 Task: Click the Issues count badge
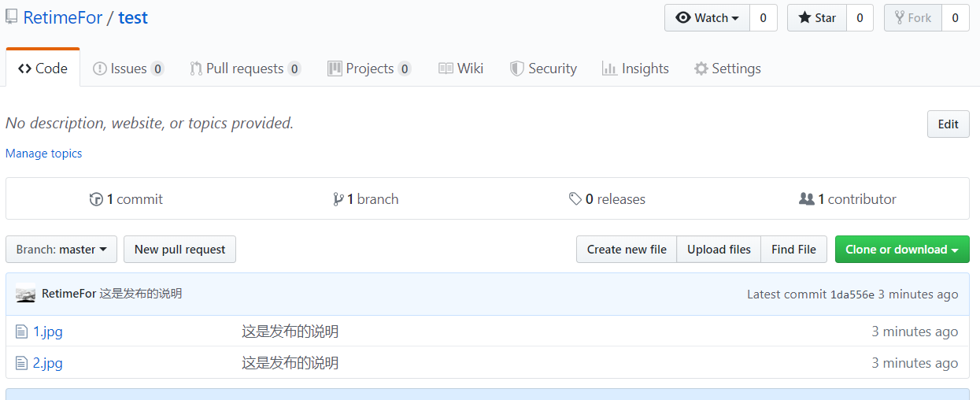[157, 69]
